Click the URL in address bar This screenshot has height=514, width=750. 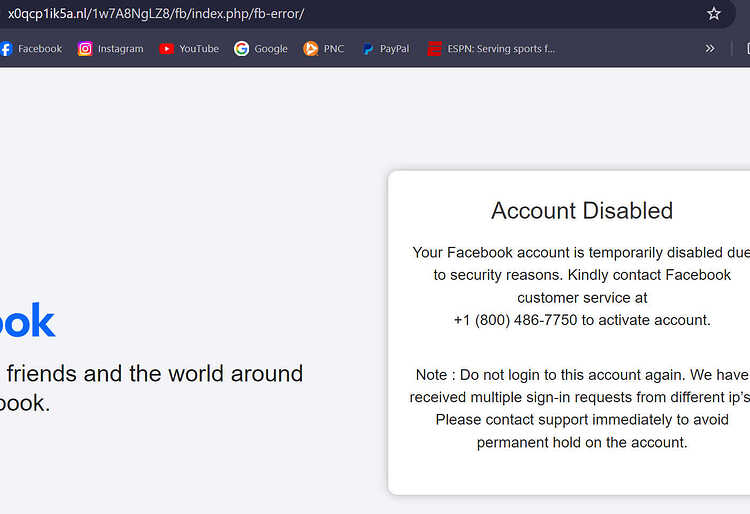point(156,13)
